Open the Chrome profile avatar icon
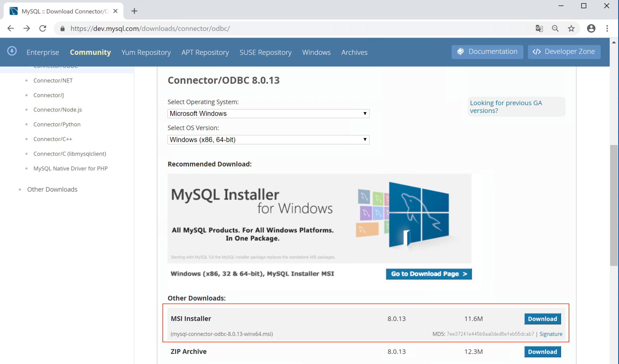This screenshot has height=364, width=619. (x=591, y=28)
